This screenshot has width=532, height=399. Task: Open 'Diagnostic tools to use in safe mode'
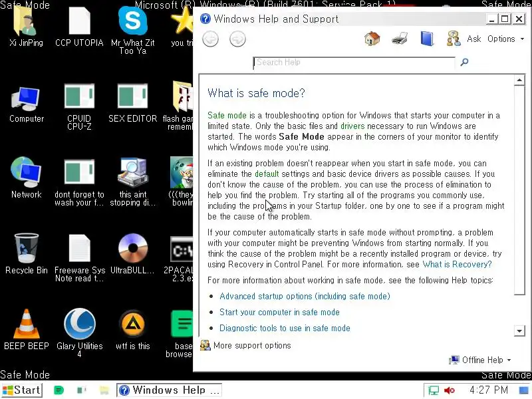pos(285,328)
